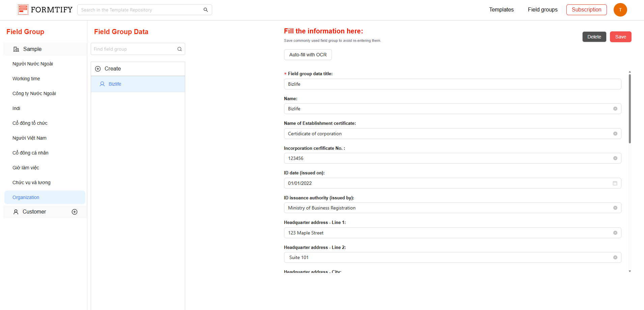Go to Field groups in the top navigation
Screen dimensions: 644x310
pos(542,10)
